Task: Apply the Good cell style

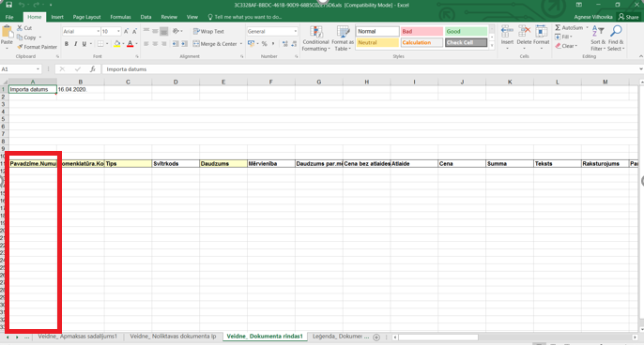Action: (467, 31)
